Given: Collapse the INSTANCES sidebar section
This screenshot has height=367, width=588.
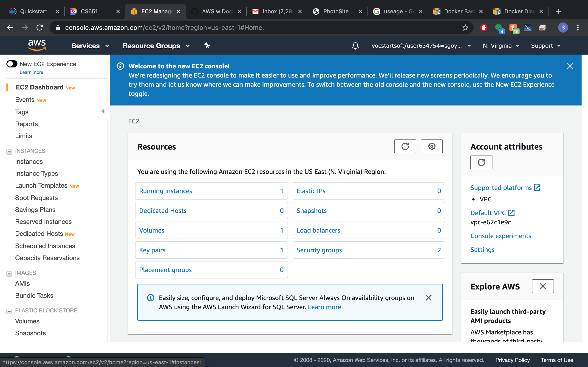Looking at the screenshot, I should [x=9, y=151].
